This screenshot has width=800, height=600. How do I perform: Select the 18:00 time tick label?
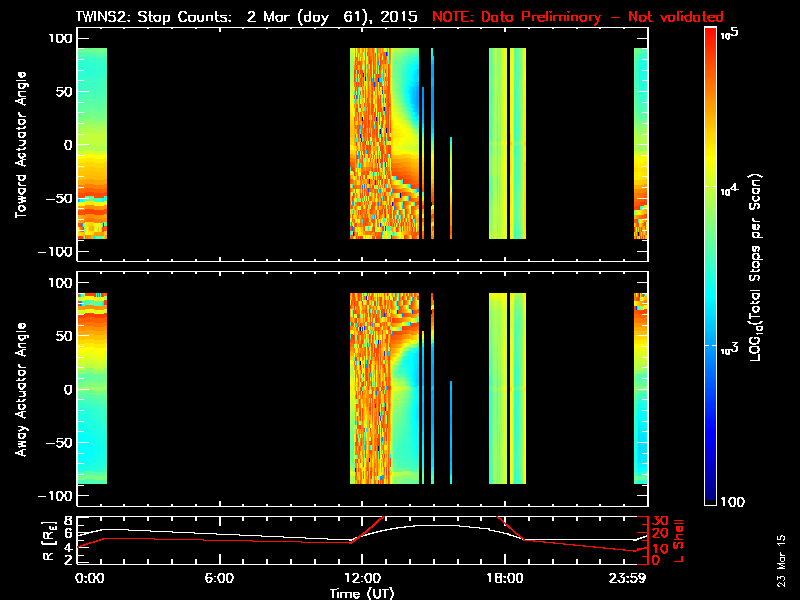504,578
